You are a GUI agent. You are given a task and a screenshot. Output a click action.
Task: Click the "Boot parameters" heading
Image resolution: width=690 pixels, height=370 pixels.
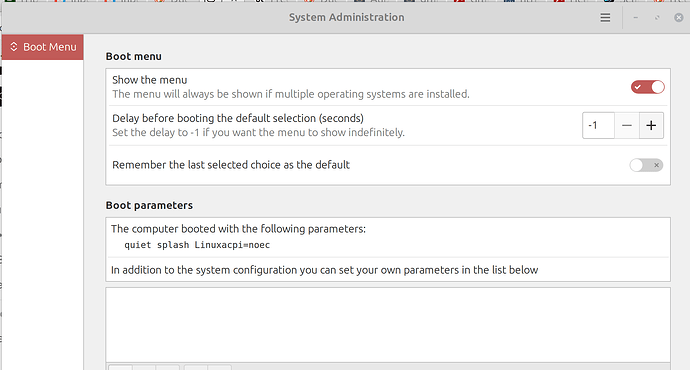(149, 205)
